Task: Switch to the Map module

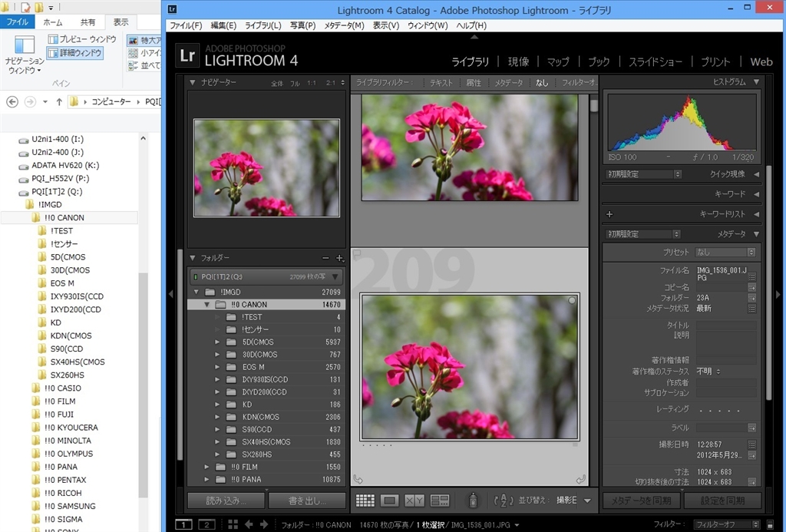Action: (558, 61)
